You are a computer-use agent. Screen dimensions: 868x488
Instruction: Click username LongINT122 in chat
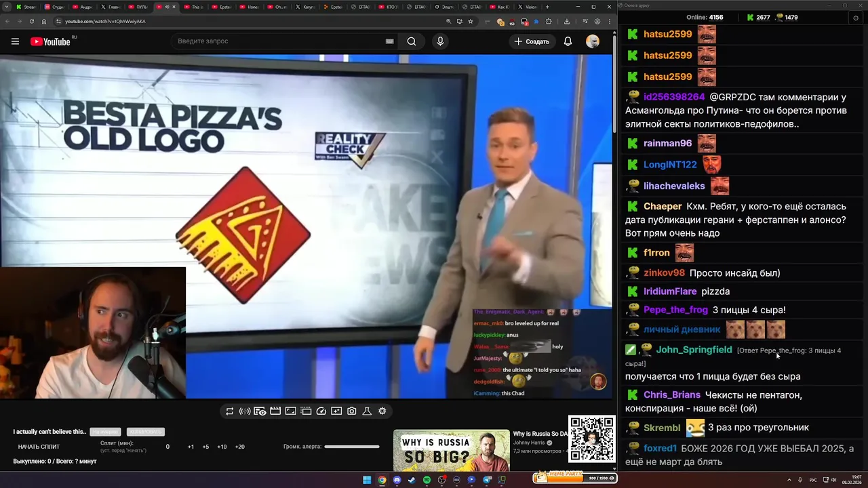click(670, 165)
